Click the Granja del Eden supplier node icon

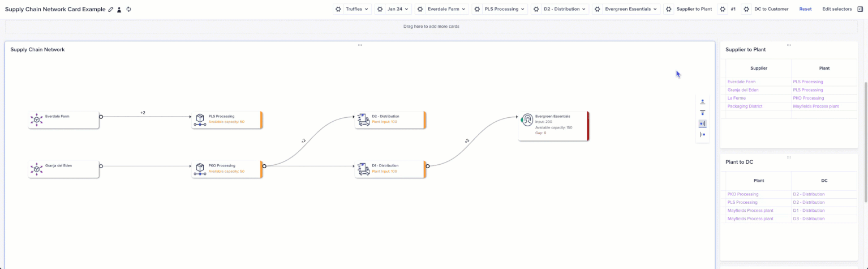[37, 168]
